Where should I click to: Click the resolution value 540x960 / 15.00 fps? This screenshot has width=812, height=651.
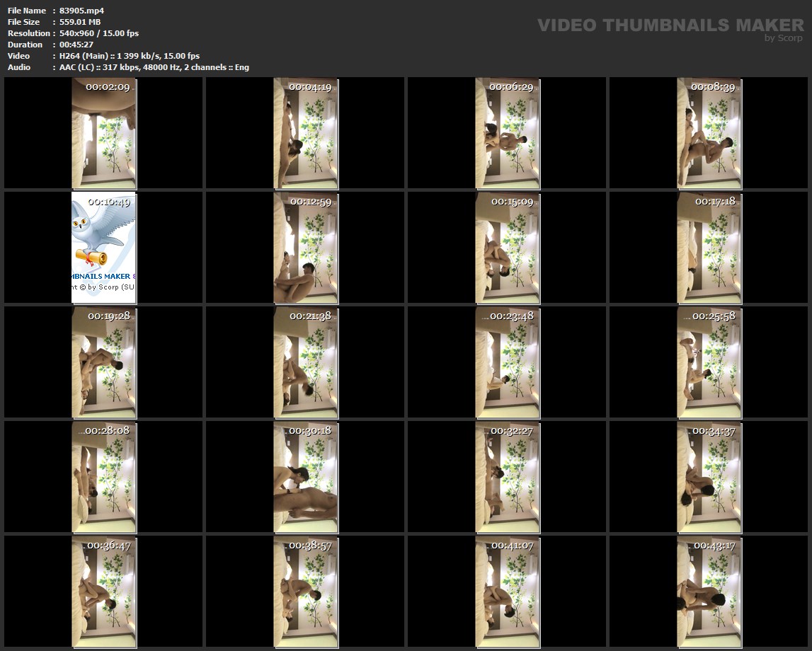99,33
